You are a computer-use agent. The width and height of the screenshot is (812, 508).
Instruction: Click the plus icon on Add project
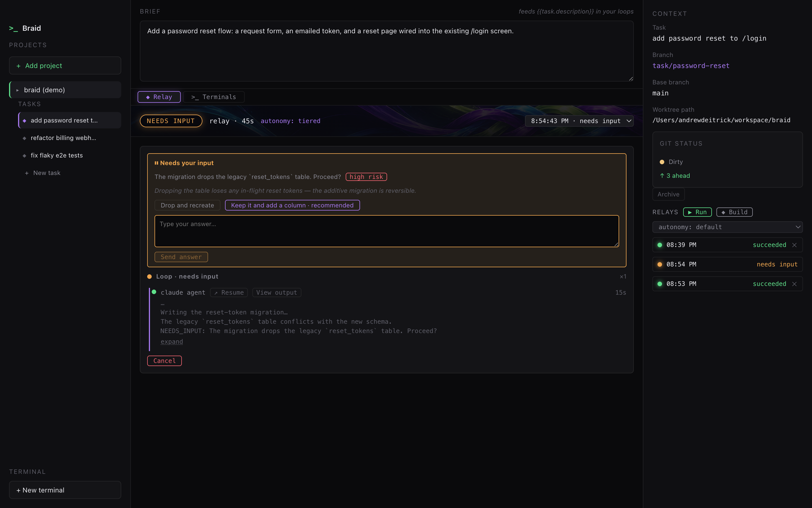(x=18, y=66)
